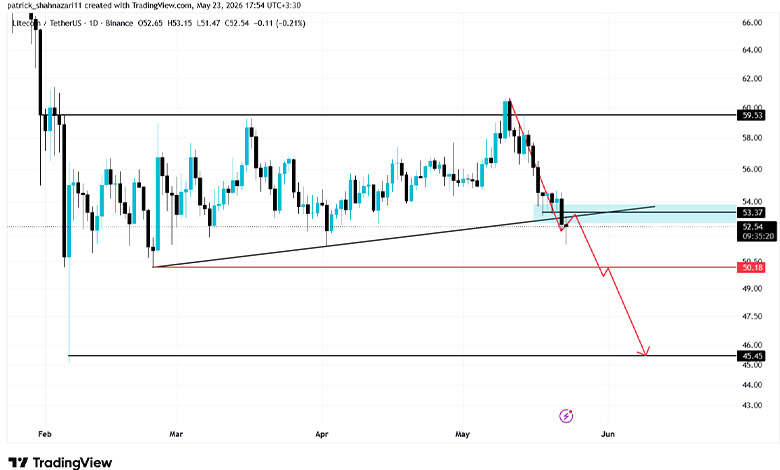Click the close value C52.54
Image resolution: width=780 pixels, height=470 pixels.
point(237,23)
